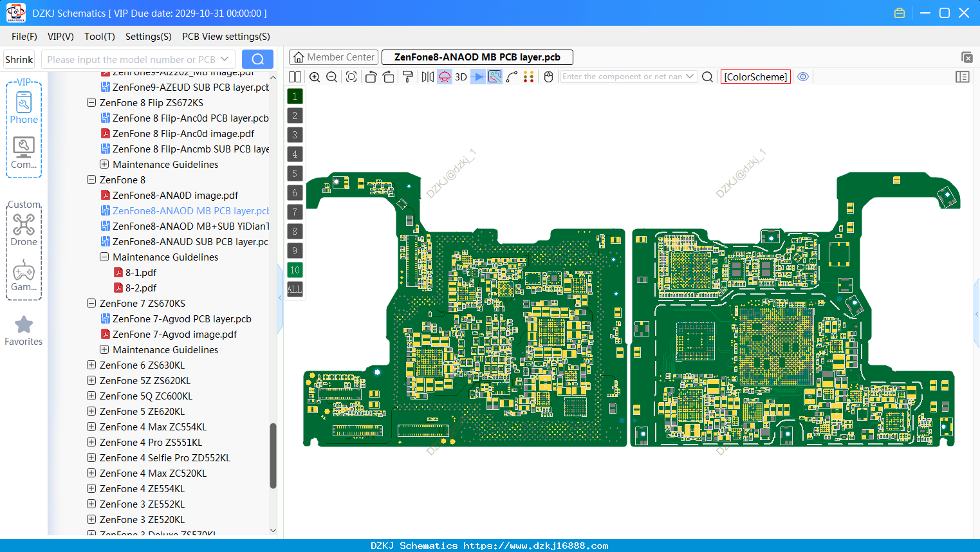Toggle the red highlighted bug icon

point(445,77)
